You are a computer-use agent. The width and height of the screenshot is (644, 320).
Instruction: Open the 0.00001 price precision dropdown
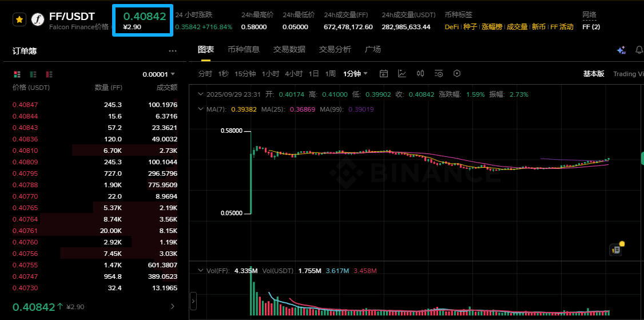pos(159,74)
